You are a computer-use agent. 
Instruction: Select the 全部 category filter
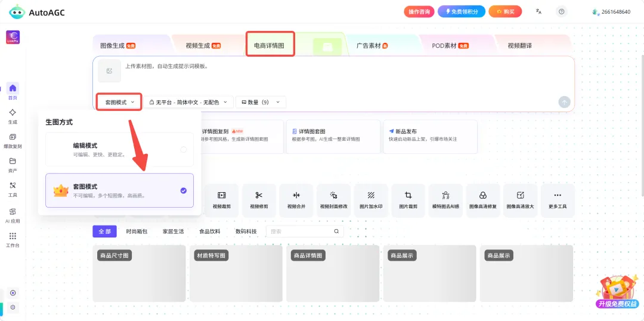click(x=105, y=232)
